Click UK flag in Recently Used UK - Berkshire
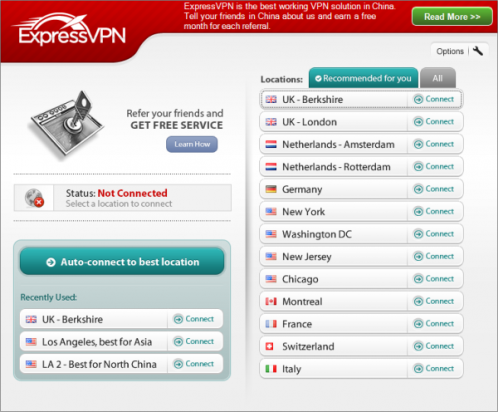The height and width of the screenshot is (412, 498). click(31, 319)
